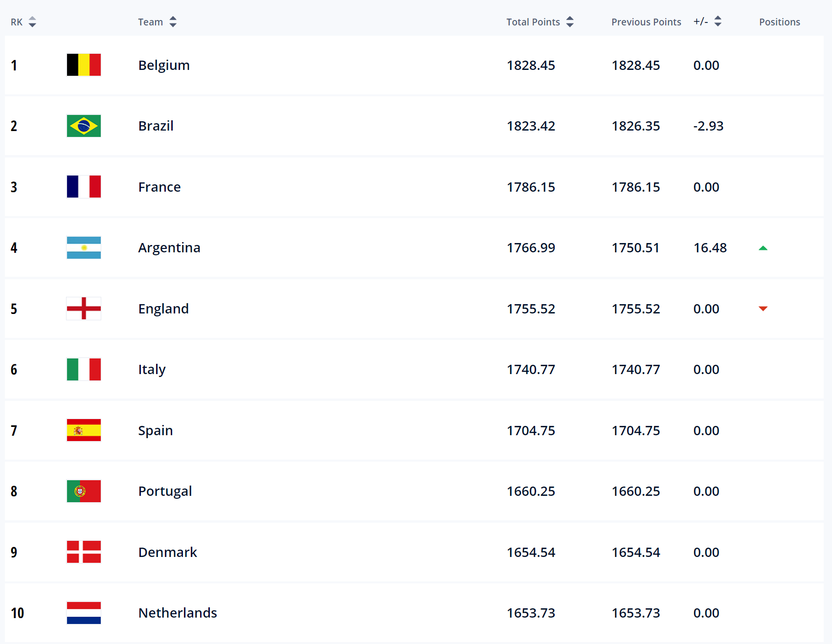Select the Positions column header
Image resolution: width=832 pixels, height=644 pixels.
click(780, 22)
